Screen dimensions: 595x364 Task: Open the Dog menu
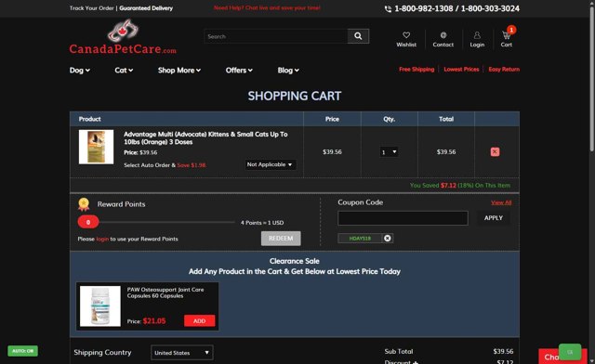(80, 71)
